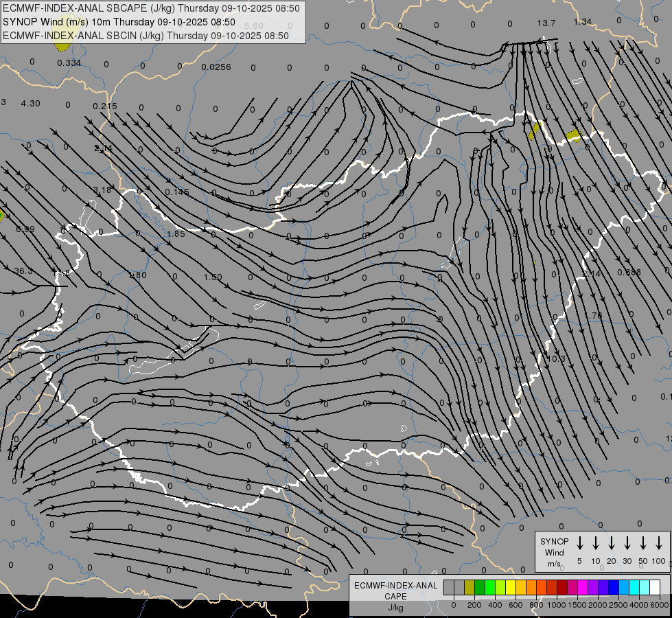Click the white swatch ending the CAPE scale
Screen dimensions: 672x618
click(x=655, y=587)
